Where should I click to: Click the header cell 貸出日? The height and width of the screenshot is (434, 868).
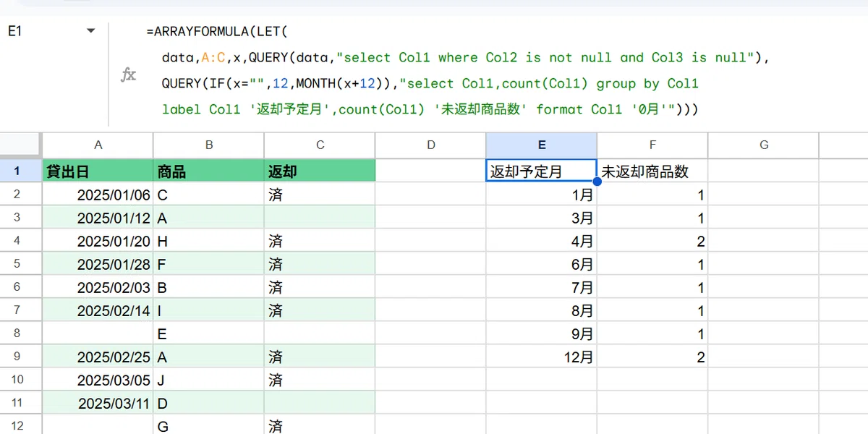click(98, 171)
